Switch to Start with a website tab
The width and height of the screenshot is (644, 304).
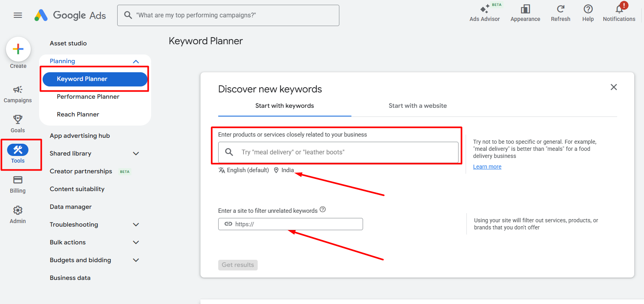click(417, 106)
